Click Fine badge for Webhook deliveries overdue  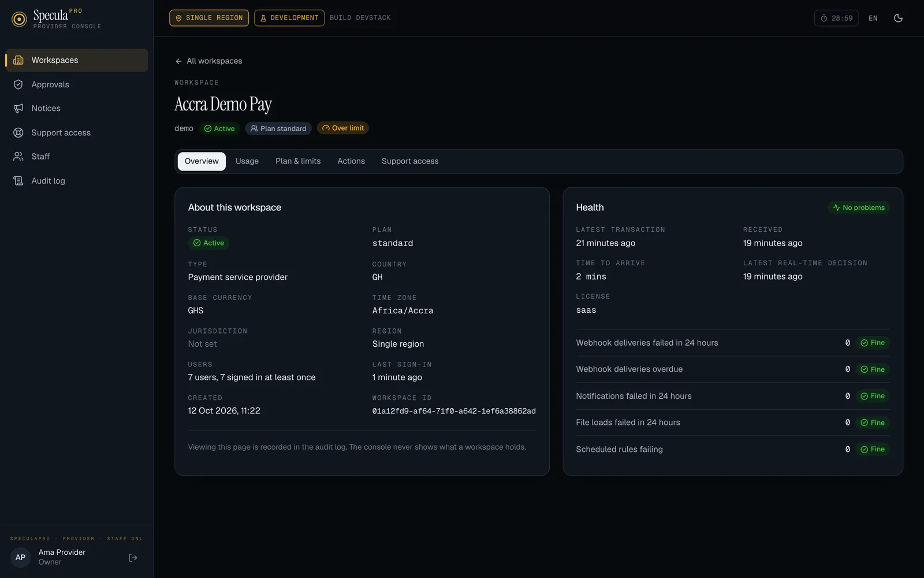873,369
